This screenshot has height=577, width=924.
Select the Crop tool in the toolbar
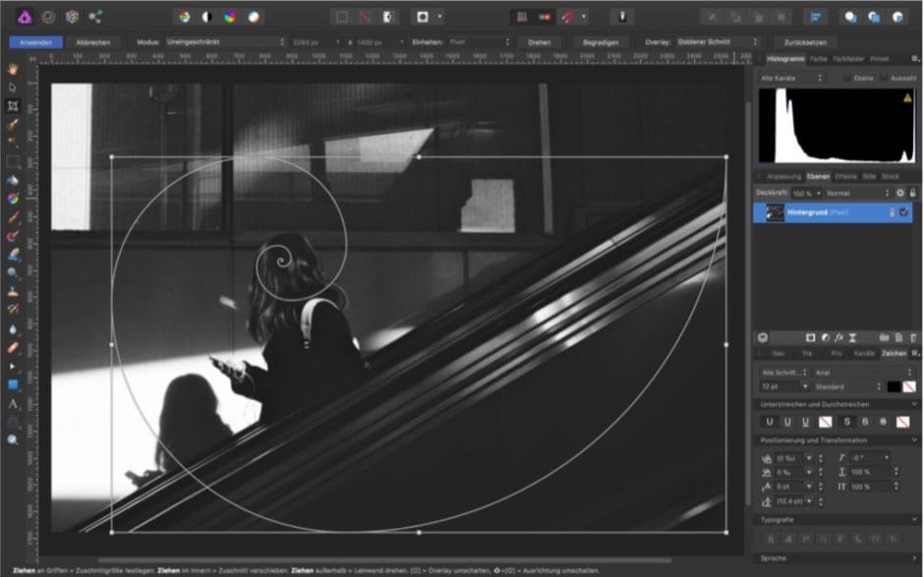click(13, 105)
